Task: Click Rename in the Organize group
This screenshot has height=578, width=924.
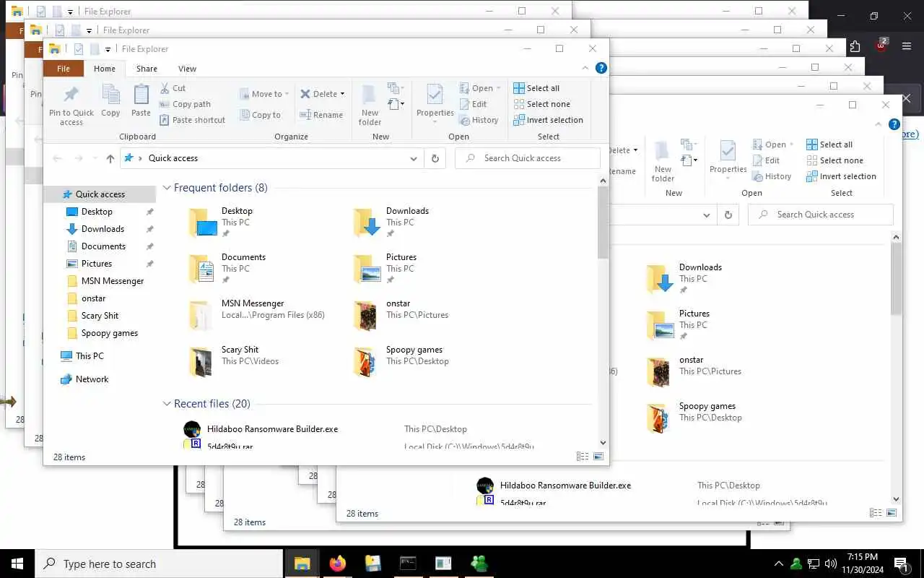Action: pyautogui.click(x=322, y=115)
